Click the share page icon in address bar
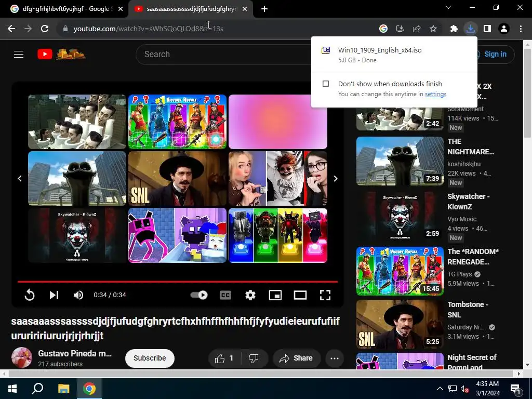Screen dimensions: 532x399 tap(417, 29)
